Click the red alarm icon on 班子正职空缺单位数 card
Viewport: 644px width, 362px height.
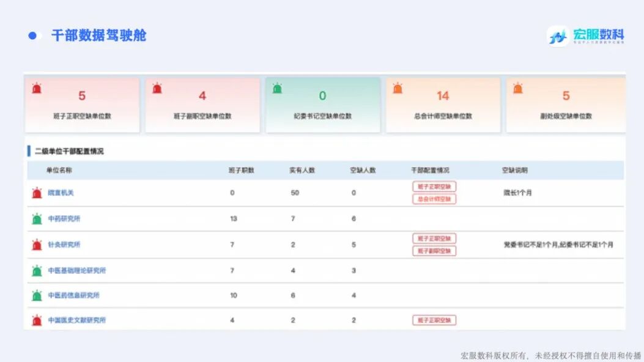pyautogui.click(x=37, y=89)
